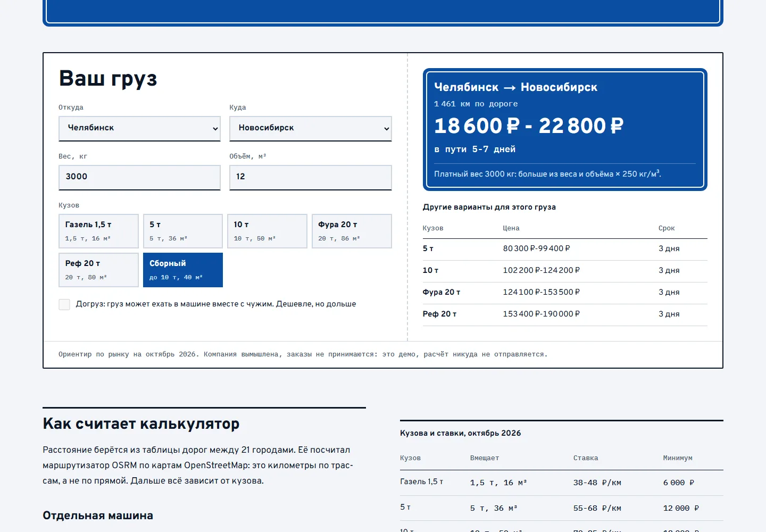Viewport: 766px width, 532px height.
Task: Click the price 80 300 ₽-99 400 ₽
Action: tap(536, 248)
